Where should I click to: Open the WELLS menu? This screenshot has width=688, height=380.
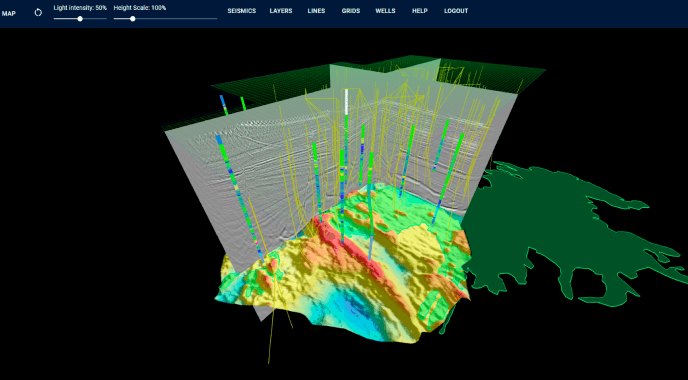click(x=385, y=11)
